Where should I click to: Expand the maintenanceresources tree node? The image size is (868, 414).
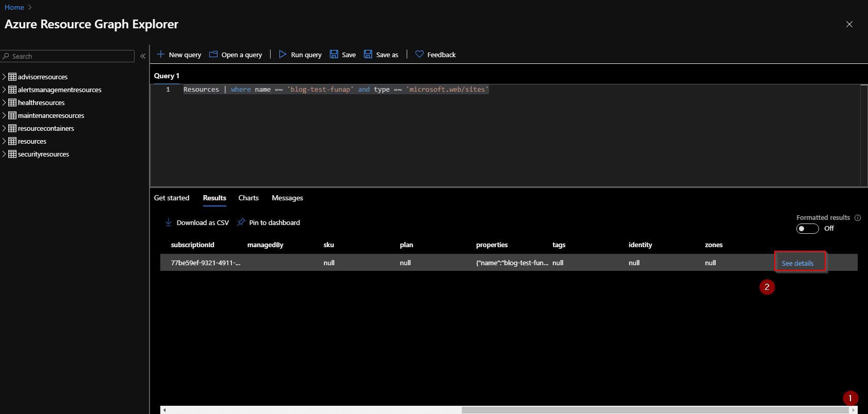tap(4, 115)
